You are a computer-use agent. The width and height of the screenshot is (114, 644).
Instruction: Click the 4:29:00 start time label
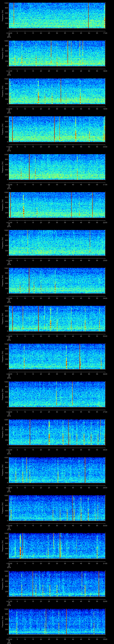coord(9,525)
